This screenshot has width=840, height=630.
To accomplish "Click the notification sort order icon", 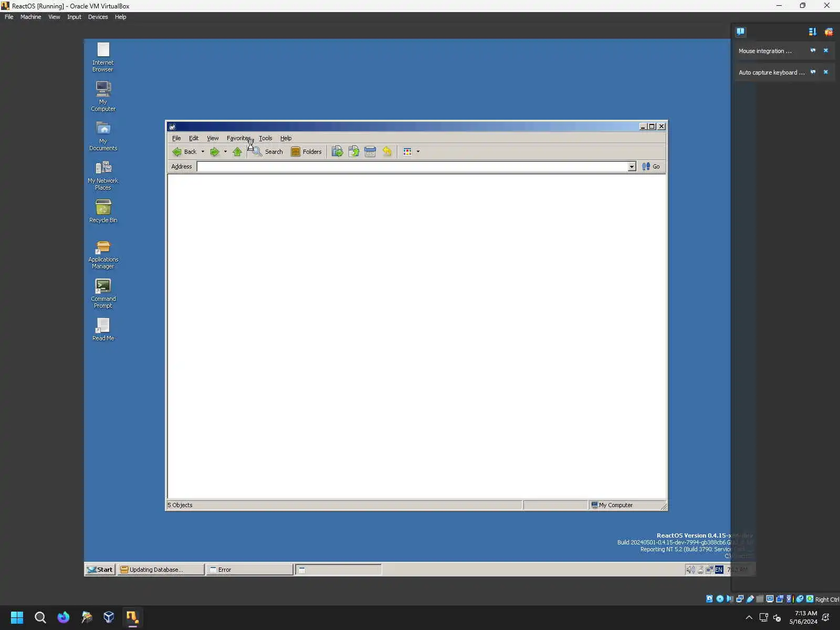I will (x=813, y=31).
